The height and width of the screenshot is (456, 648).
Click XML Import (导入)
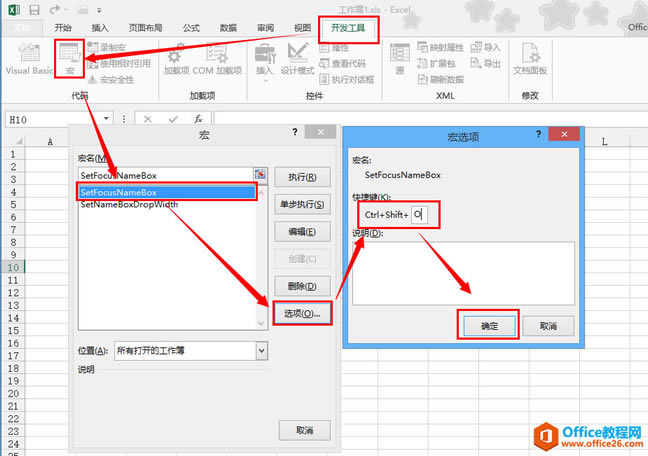tap(486, 48)
